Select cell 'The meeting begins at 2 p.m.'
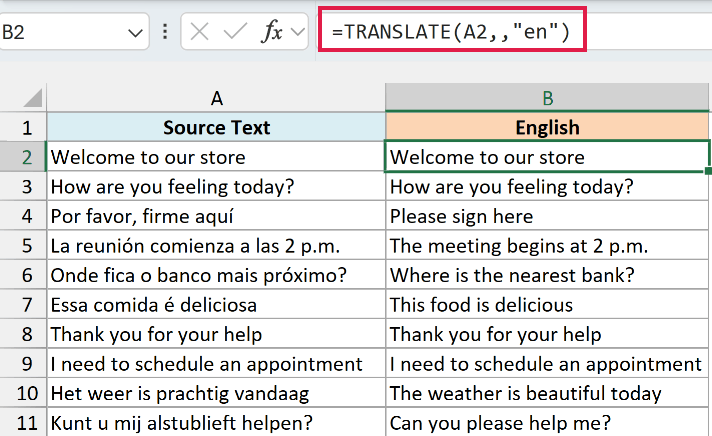This screenshot has height=436, width=712. click(547, 245)
